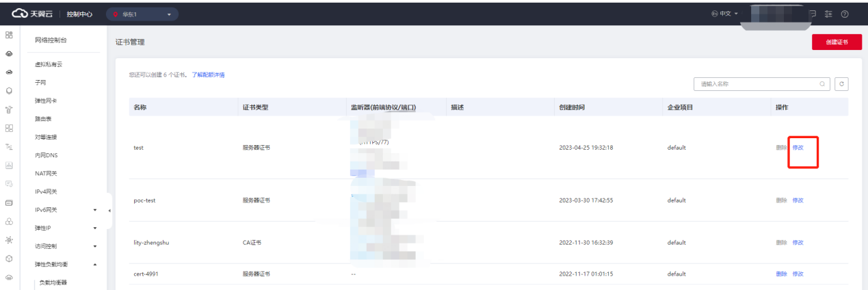The width and height of the screenshot is (868, 290).
Task: Click the red 创建证书 button
Action: tap(837, 42)
